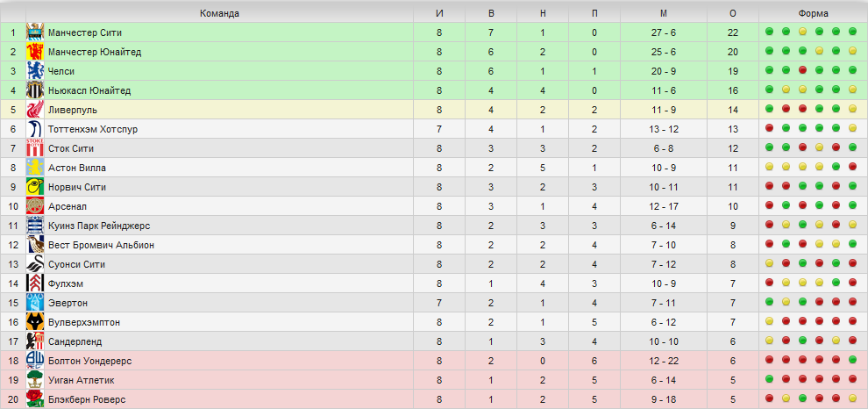Screen dimensions: 868x409
Task: Click the Norwich City canary crest
Action: [35, 187]
